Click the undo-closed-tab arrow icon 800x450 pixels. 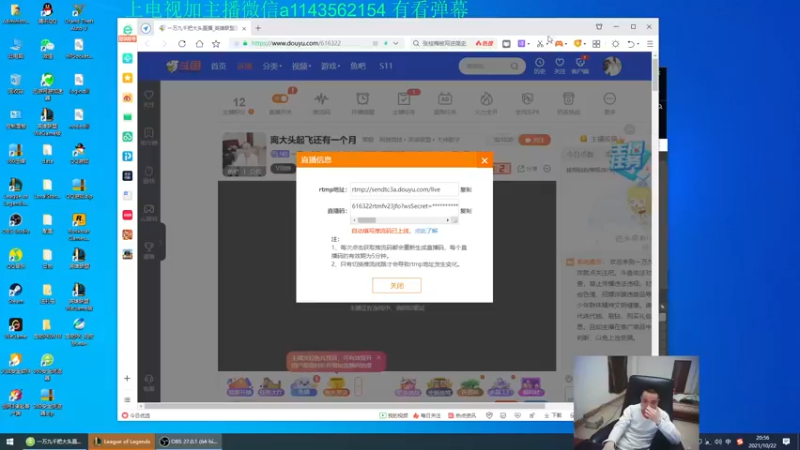coord(631,44)
